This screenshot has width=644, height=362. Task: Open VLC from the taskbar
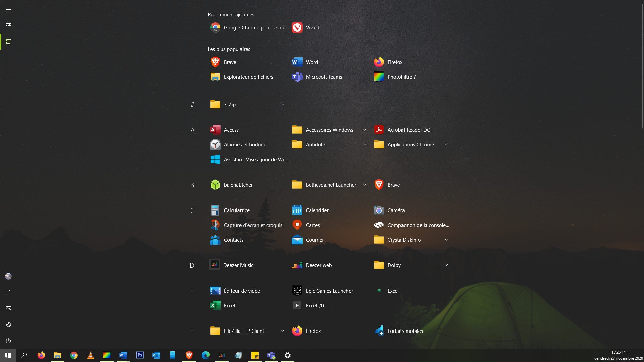click(91, 355)
